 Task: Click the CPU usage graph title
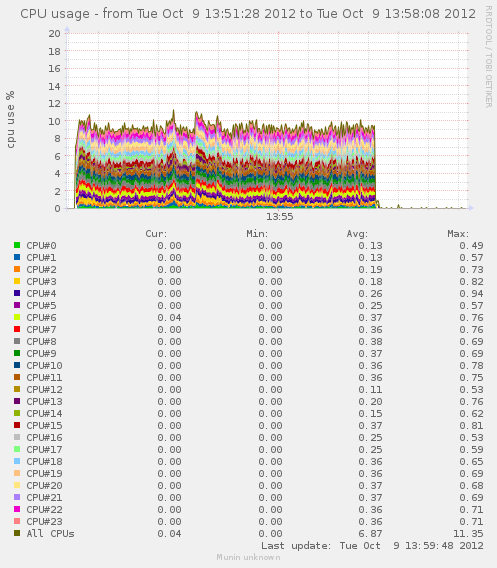coord(248,14)
